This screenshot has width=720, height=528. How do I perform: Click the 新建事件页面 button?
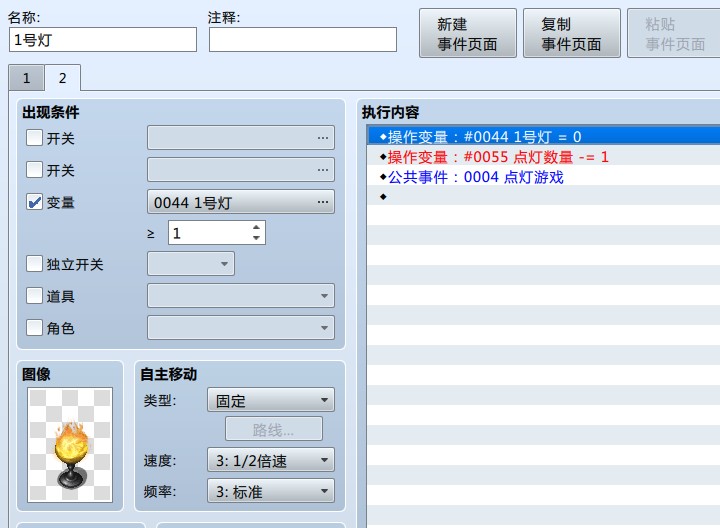click(x=467, y=34)
